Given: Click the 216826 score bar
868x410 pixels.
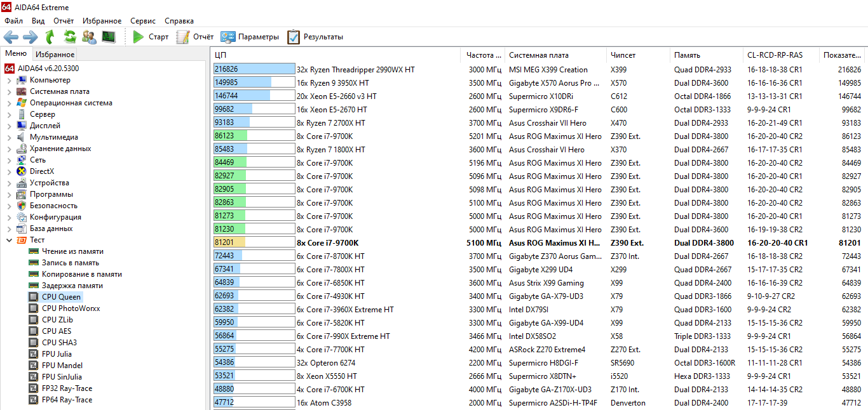Looking at the screenshot, I should 254,69.
